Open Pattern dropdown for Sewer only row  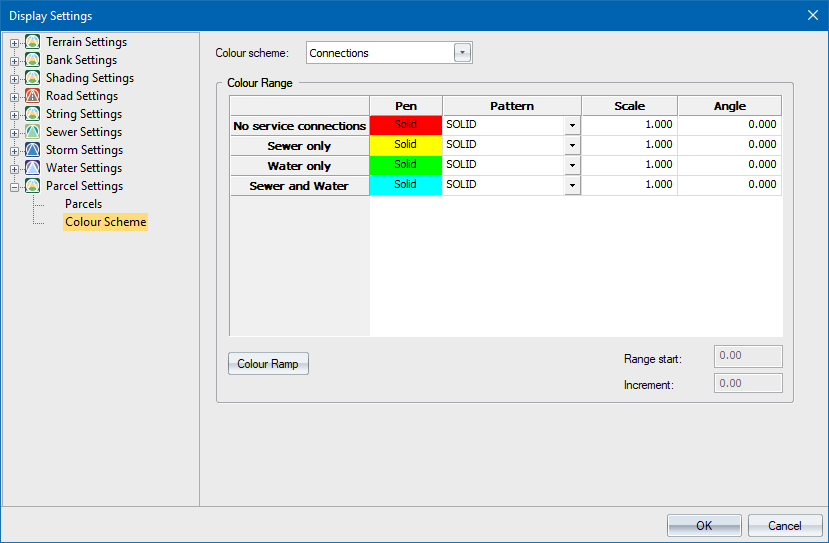click(572, 145)
